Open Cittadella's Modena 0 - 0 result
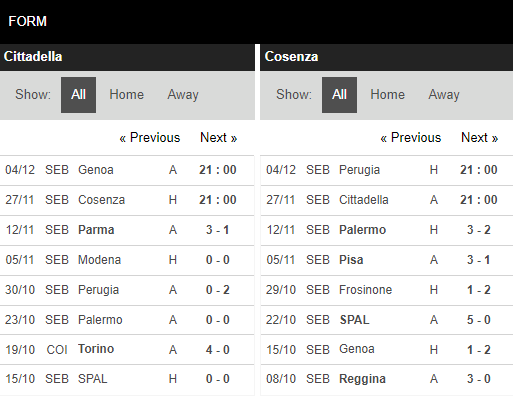This screenshot has height=411, width=513. [x=127, y=260]
